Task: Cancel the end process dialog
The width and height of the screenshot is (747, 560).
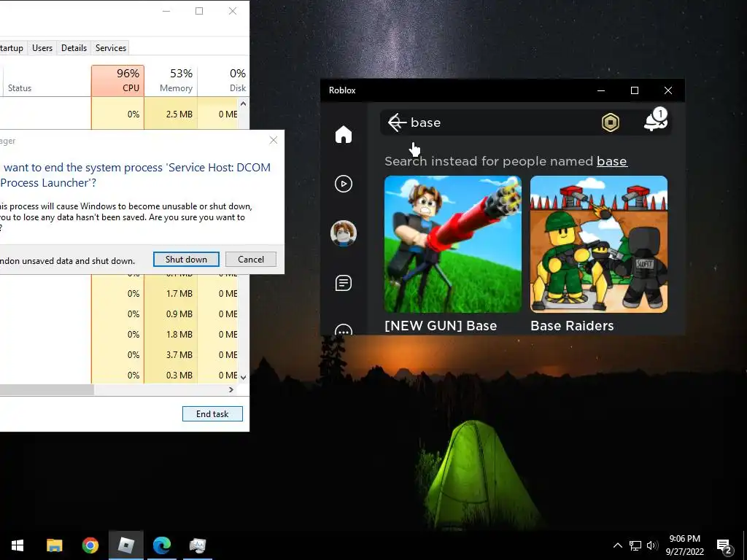Action: click(251, 259)
